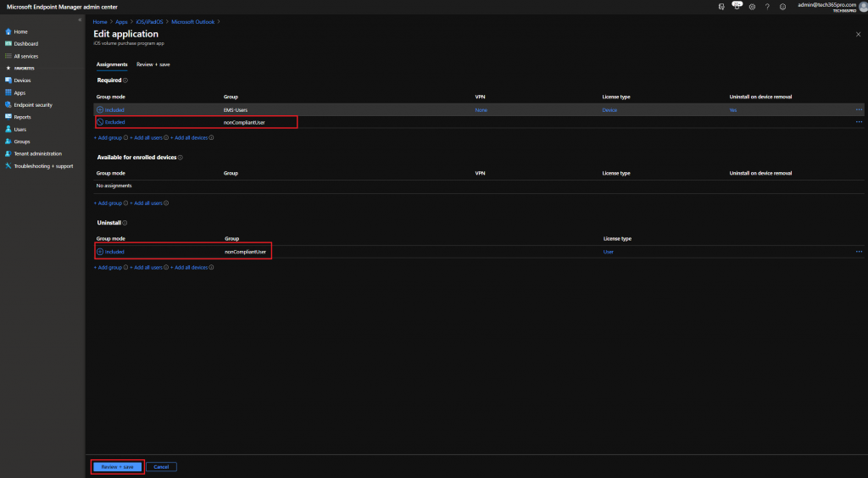Open the notifications bell icon
Screen dimensions: 868x478
[x=737, y=7]
